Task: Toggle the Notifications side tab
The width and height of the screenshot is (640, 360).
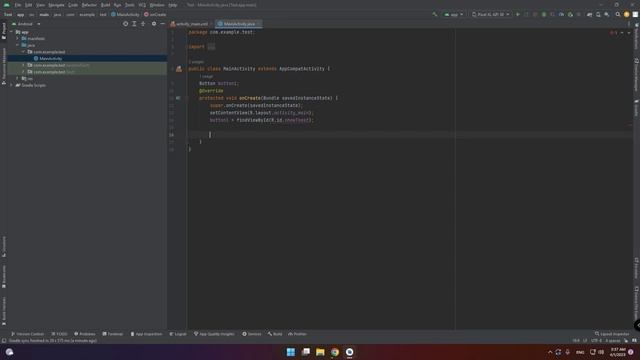Action: pos(636,37)
